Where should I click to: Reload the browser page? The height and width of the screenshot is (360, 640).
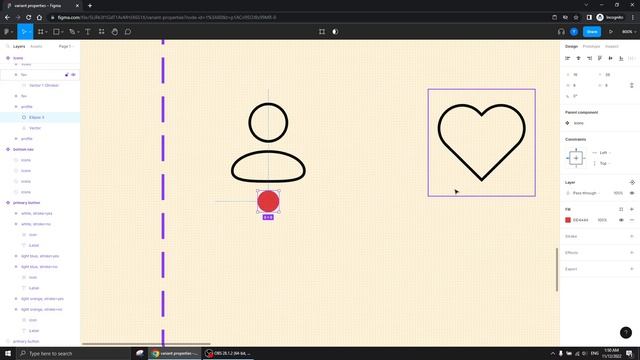coord(28,18)
